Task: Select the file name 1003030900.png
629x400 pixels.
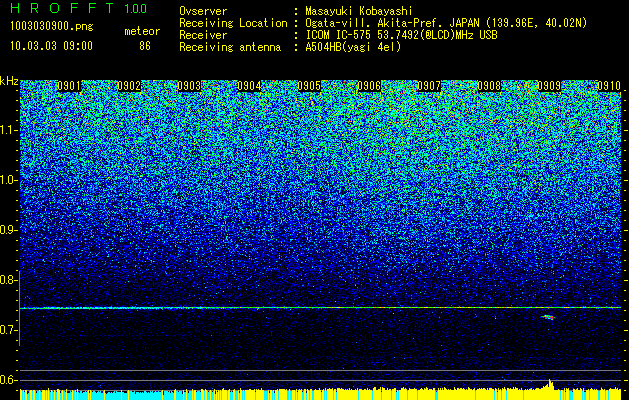Action: coord(51,26)
